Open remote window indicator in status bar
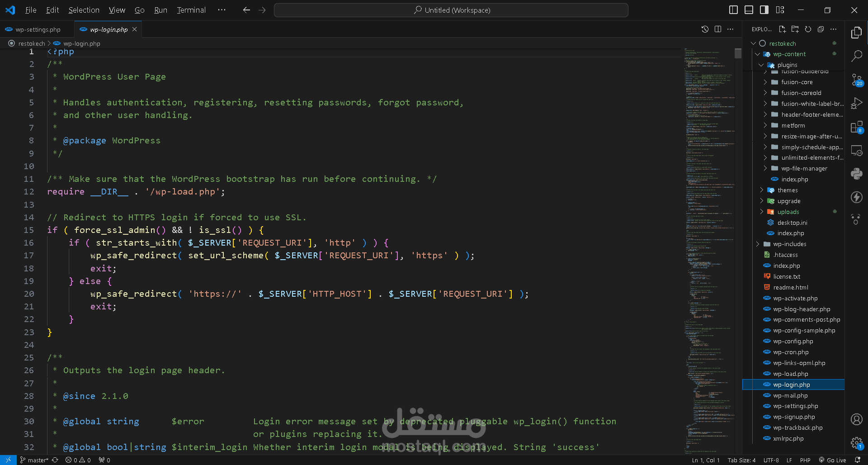 (8, 460)
